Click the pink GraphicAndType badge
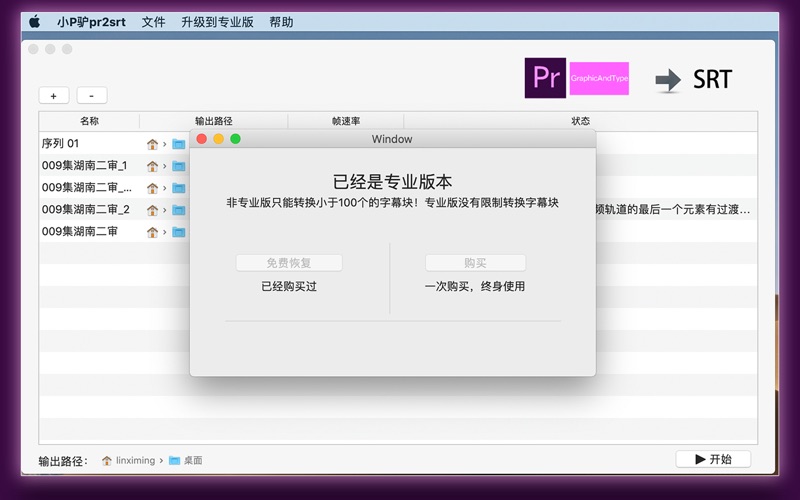The image size is (800, 500). pyautogui.click(x=599, y=78)
